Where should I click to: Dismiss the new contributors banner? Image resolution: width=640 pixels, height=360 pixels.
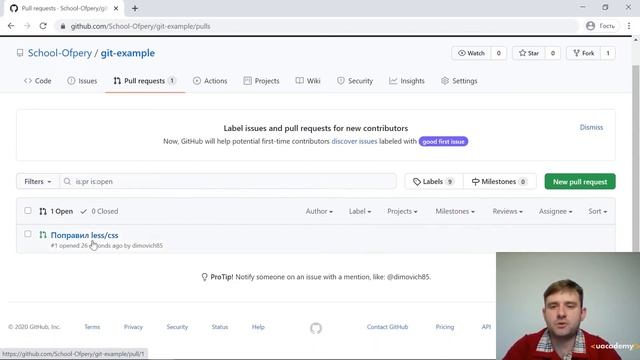click(591, 127)
